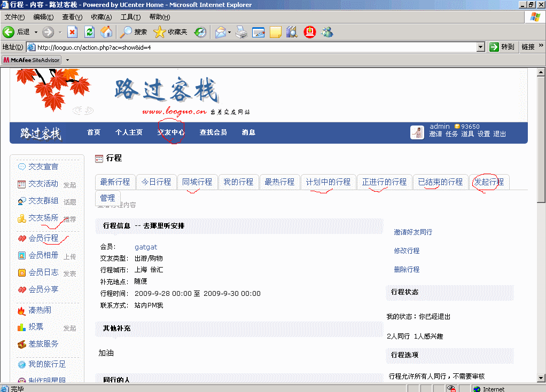
Task: Switch to the 正进行的行程 tab
Action: pos(384,182)
